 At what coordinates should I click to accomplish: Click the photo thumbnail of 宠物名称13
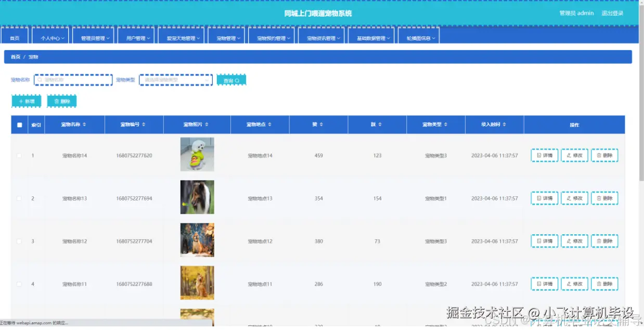[197, 198]
